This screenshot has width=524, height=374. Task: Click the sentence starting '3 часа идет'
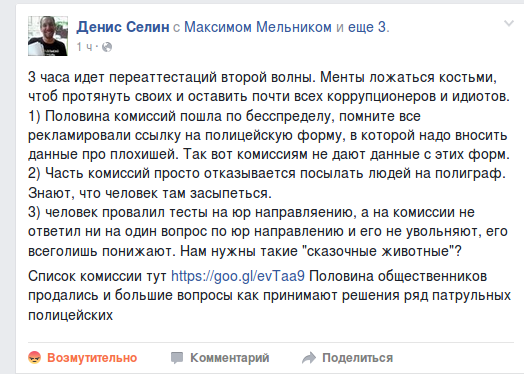point(172,77)
